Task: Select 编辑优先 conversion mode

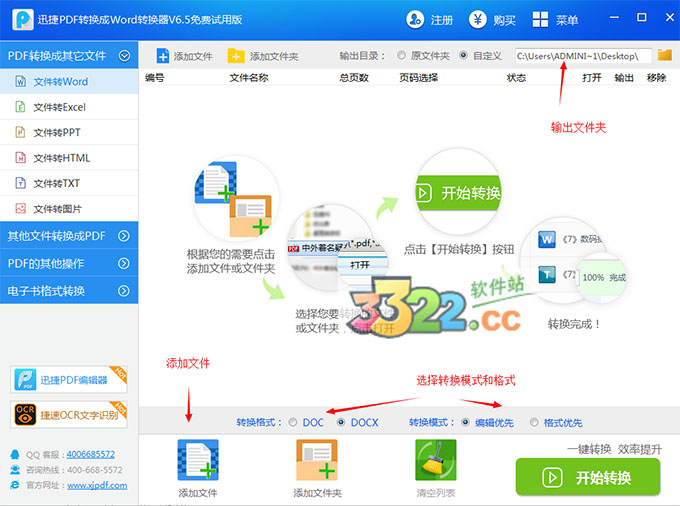Action: pos(465,422)
